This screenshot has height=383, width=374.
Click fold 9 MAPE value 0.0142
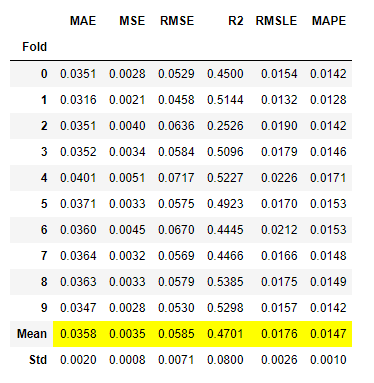coord(328,308)
